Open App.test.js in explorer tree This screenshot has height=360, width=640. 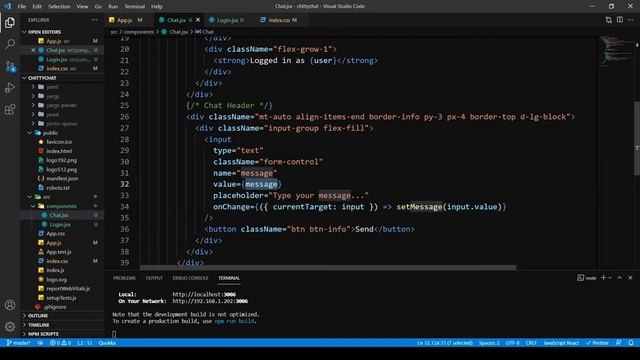59,252
